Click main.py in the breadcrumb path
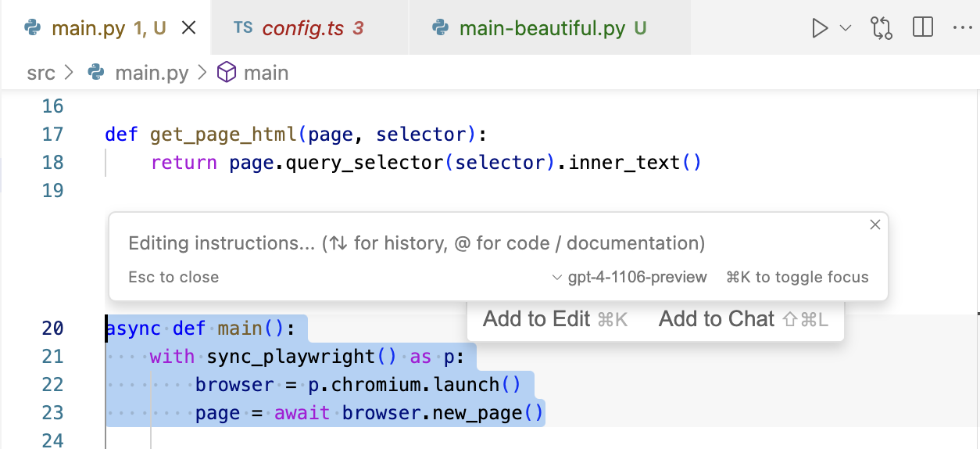980x449 pixels. [152, 74]
